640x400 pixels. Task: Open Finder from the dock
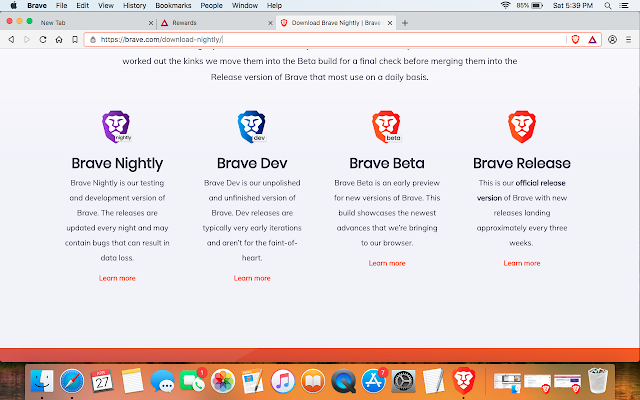42,381
